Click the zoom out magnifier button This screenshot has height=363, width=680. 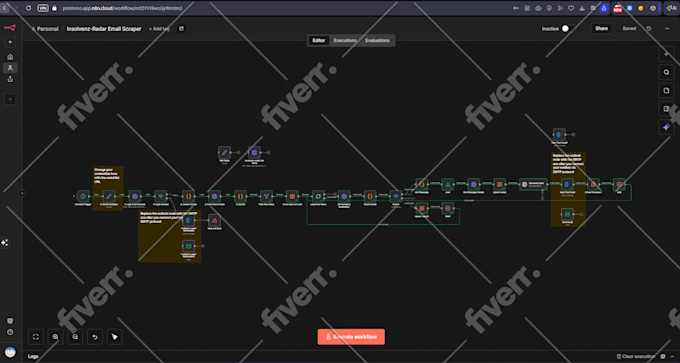(x=75, y=337)
